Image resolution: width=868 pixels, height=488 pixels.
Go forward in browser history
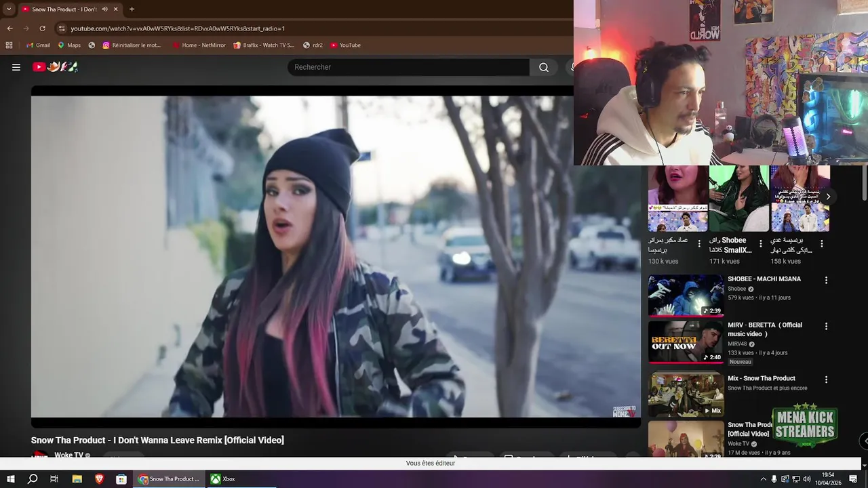(26, 28)
